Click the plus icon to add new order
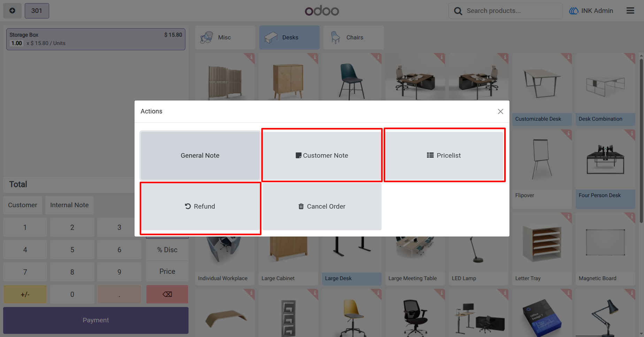The height and width of the screenshot is (337, 644). [x=12, y=11]
